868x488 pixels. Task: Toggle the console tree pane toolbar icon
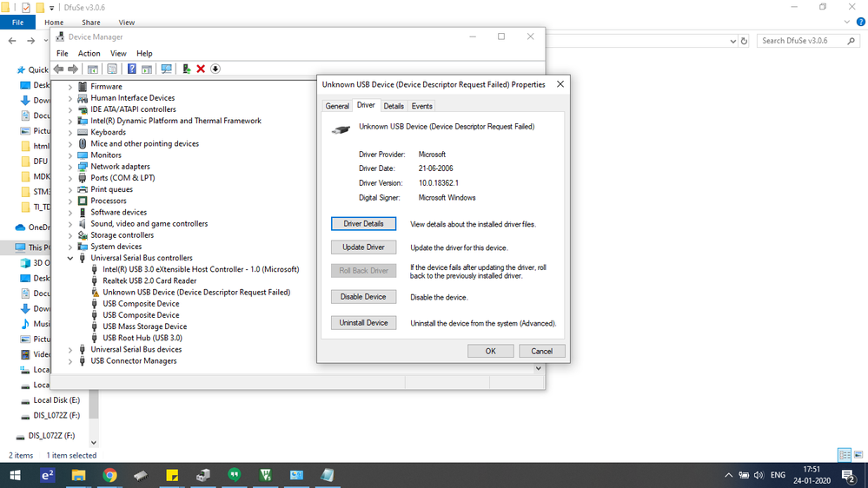pos(93,69)
